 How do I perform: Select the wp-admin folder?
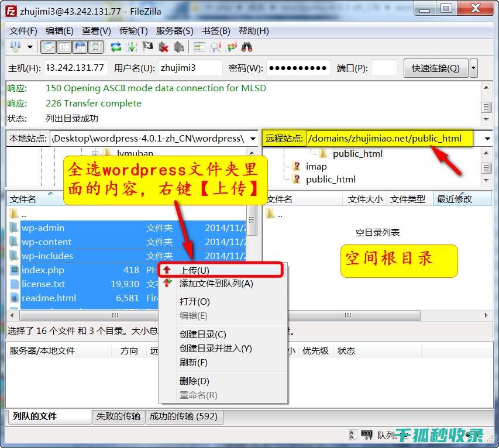tap(43, 228)
